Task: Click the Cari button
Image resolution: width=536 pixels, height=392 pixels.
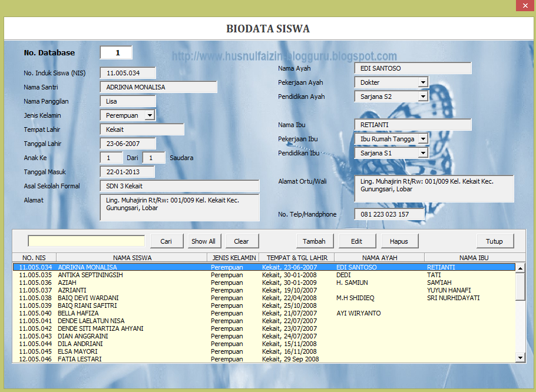Action: click(x=167, y=241)
